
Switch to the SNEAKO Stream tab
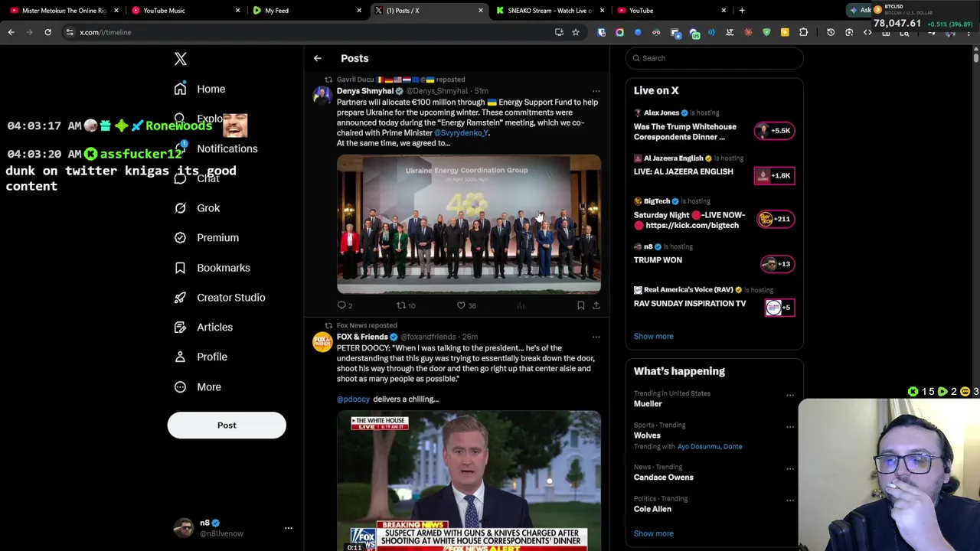(x=550, y=11)
